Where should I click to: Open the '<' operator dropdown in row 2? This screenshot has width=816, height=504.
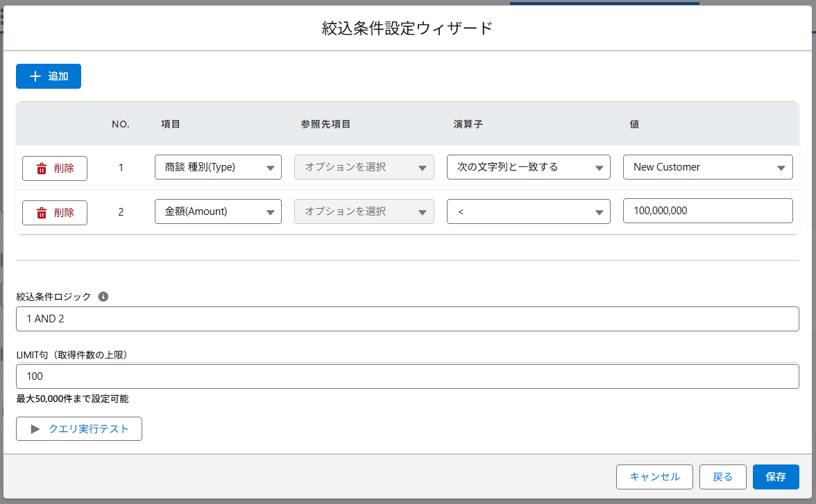click(528, 211)
